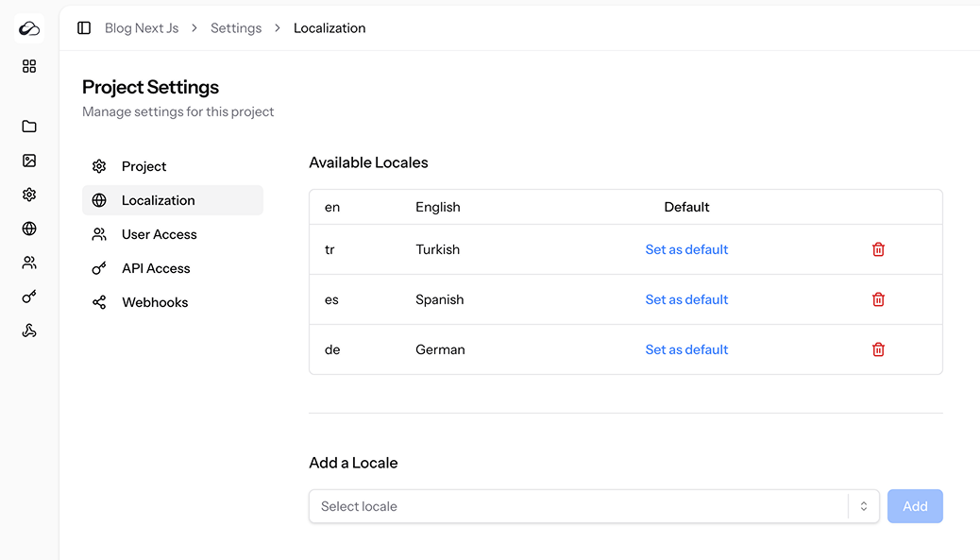Toggle the sidebar collapse panel icon
Viewport: 980px width, 560px height.
pos(84,27)
